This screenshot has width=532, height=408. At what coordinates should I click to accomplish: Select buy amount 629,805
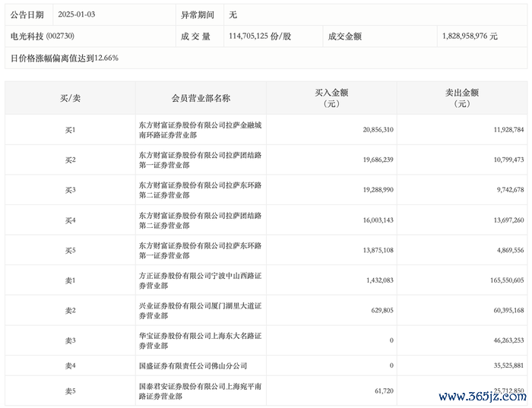tap(382, 310)
